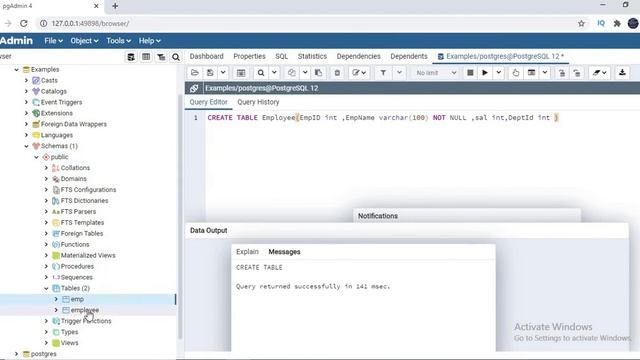
Task: Click the Find magnifier toolbar icon
Action: coord(261,73)
